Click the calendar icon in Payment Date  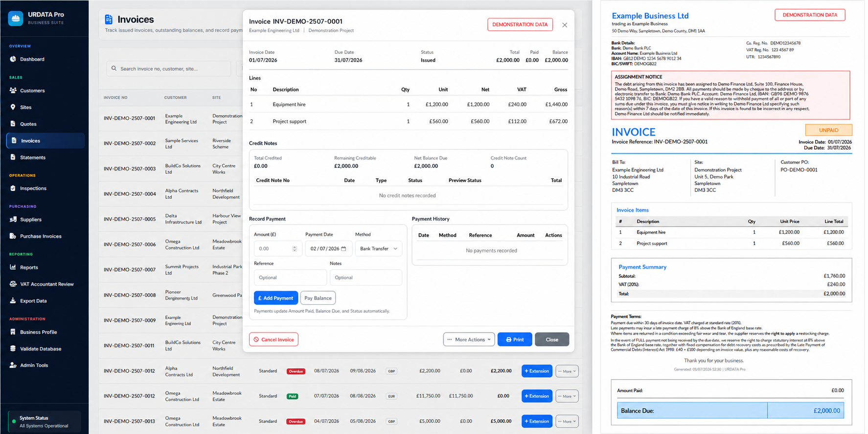tap(343, 249)
